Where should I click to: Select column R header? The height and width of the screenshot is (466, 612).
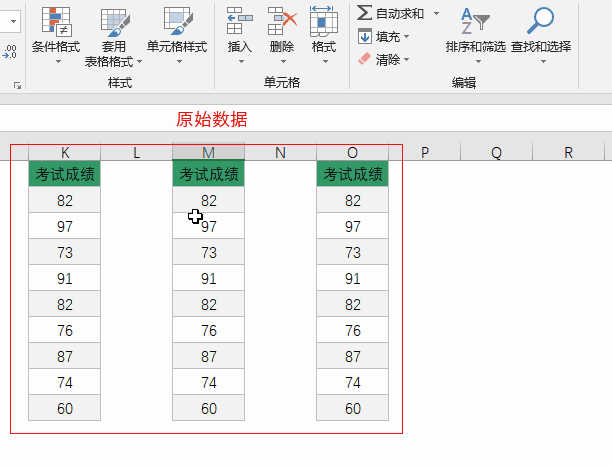click(568, 153)
